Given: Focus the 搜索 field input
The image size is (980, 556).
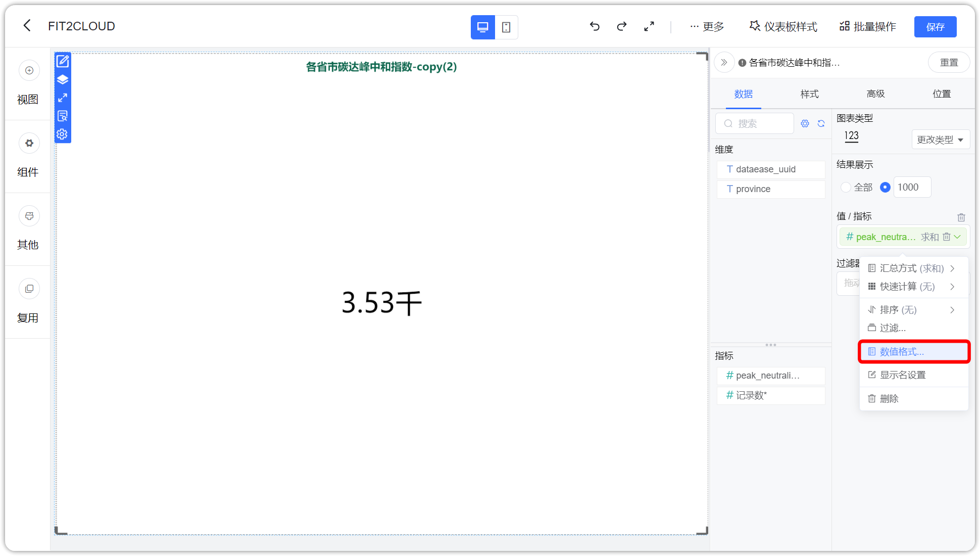Looking at the screenshot, I should point(755,123).
